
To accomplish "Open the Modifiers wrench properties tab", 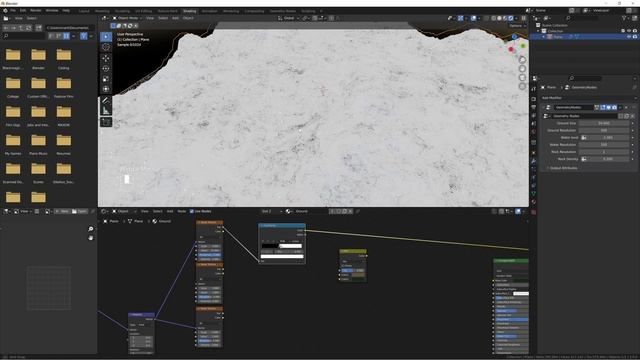I will point(533,162).
